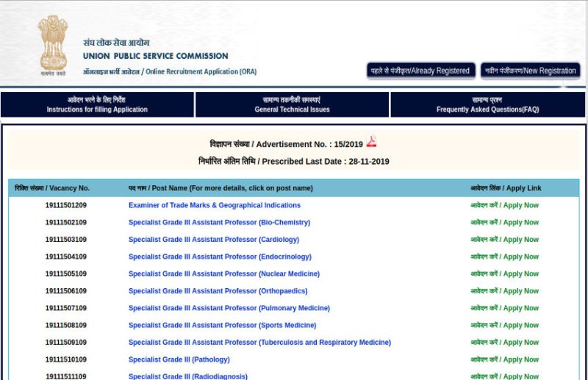
Task: Open Assistant Professor (Orthopaedics) post
Action: [x=218, y=291]
